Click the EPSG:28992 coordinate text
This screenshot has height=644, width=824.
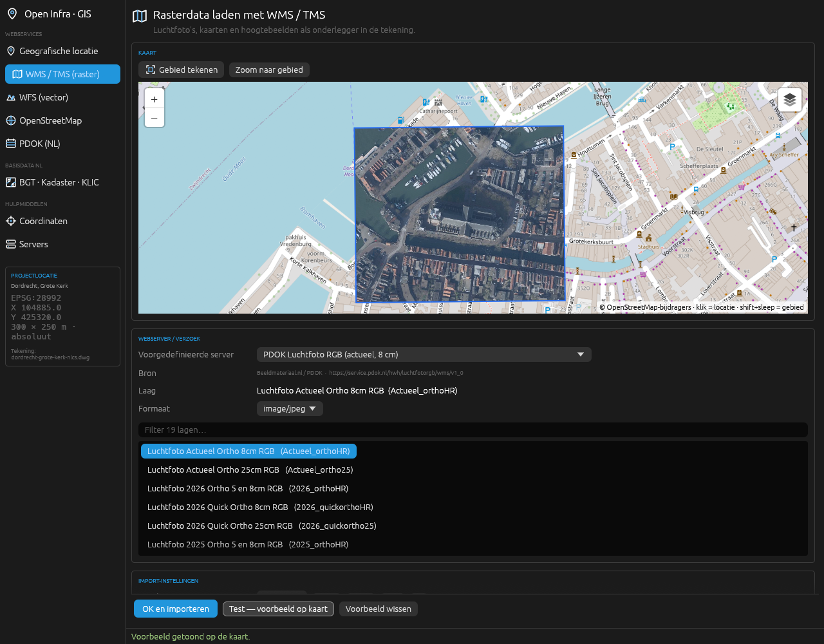pos(36,298)
